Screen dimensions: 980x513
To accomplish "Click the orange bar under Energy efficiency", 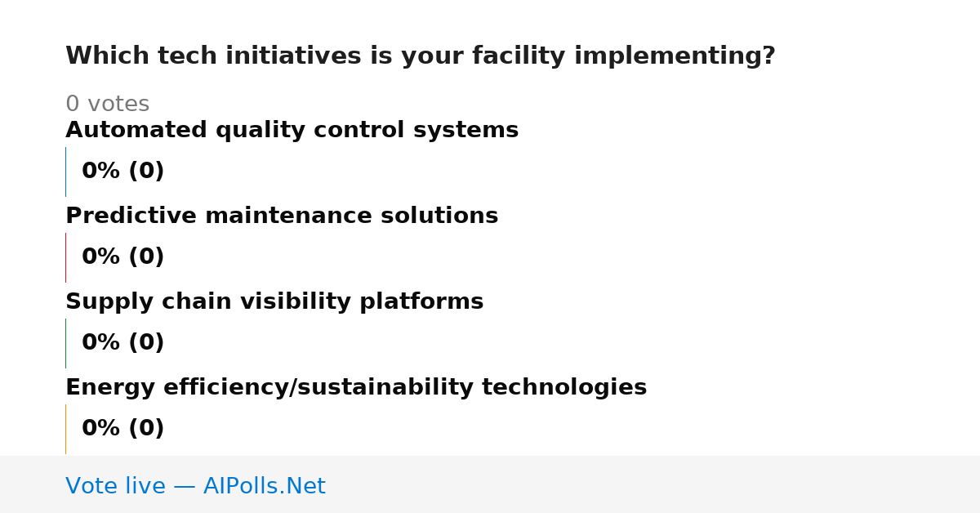I will 65,429.
